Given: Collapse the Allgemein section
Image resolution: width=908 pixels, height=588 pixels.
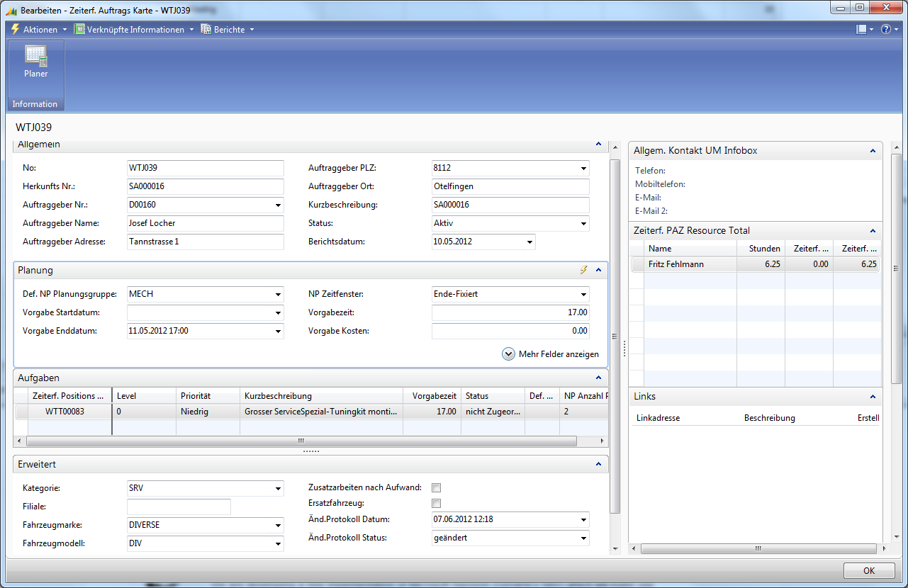Looking at the screenshot, I should (x=598, y=145).
